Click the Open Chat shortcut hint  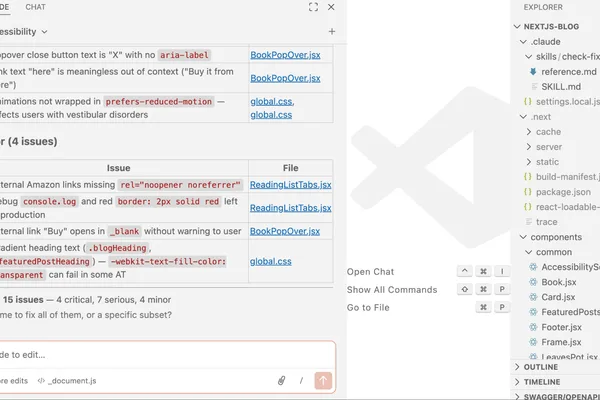370,272
